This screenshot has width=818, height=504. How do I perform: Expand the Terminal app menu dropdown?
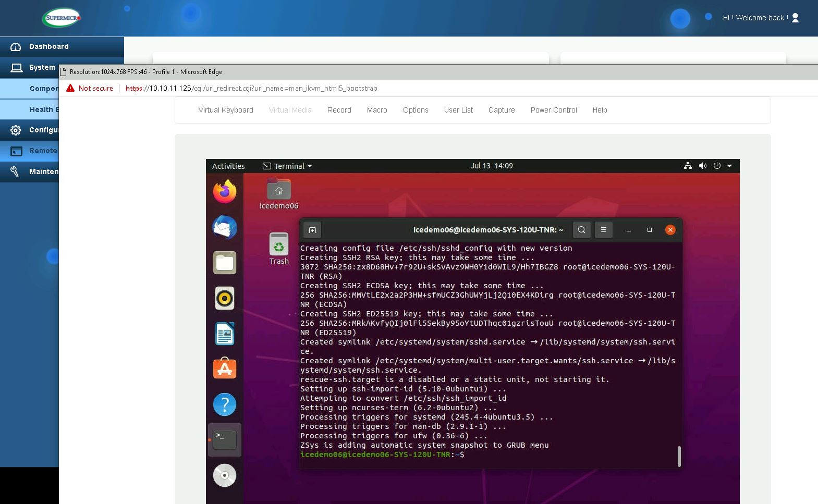click(x=288, y=166)
